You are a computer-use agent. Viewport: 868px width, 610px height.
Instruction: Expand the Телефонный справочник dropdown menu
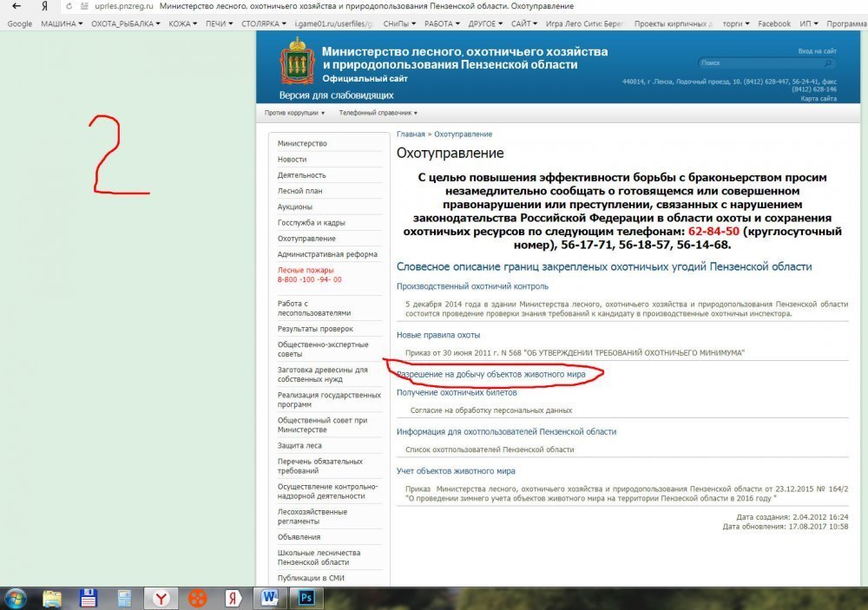pyautogui.click(x=378, y=113)
